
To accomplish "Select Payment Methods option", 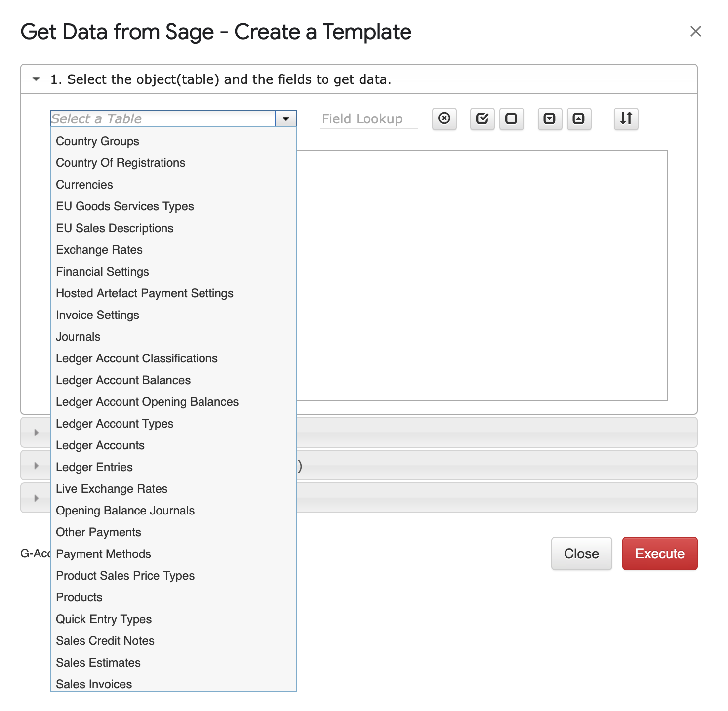I will point(173,554).
